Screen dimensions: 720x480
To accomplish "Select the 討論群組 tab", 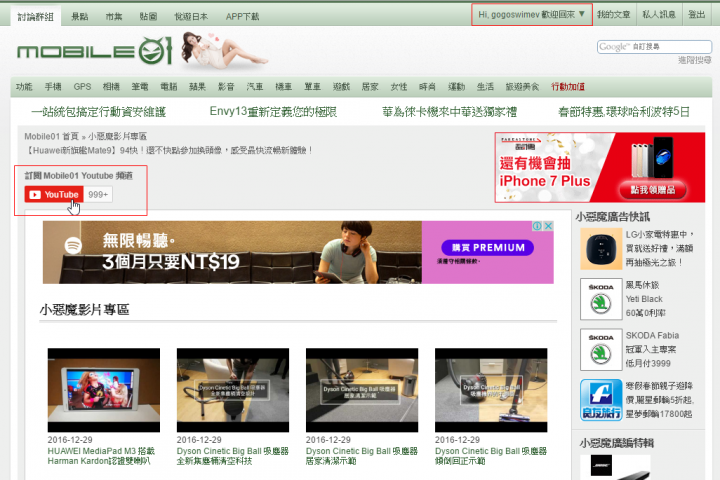I will click(36, 17).
